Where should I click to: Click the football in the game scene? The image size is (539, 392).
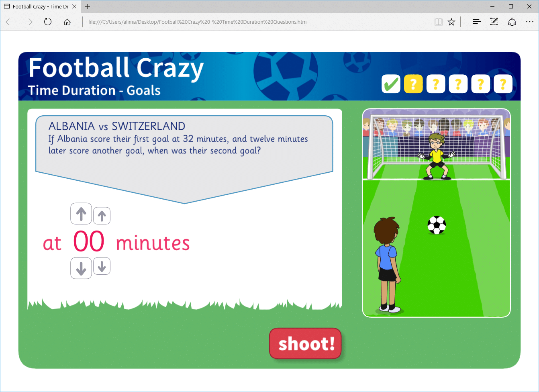(437, 225)
